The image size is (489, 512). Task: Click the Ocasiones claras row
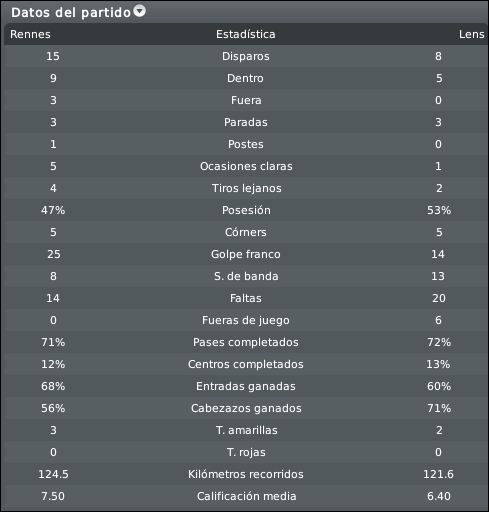pos(246,166)
